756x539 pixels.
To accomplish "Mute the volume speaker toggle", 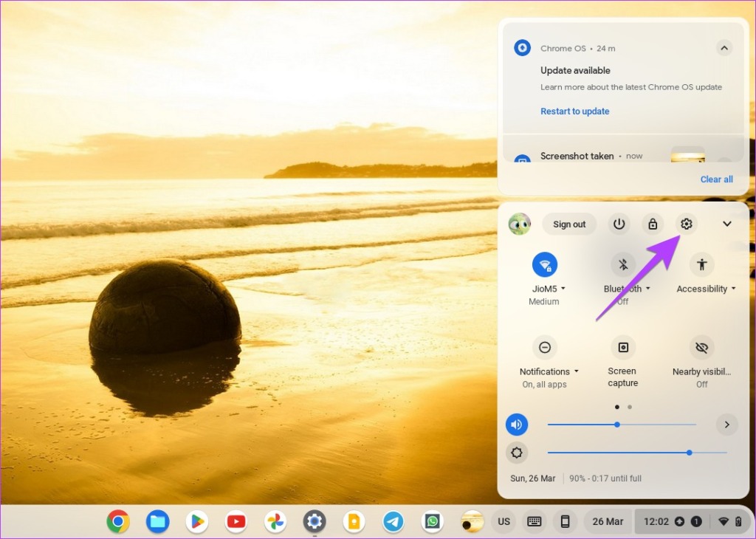I will click(517, 425).
